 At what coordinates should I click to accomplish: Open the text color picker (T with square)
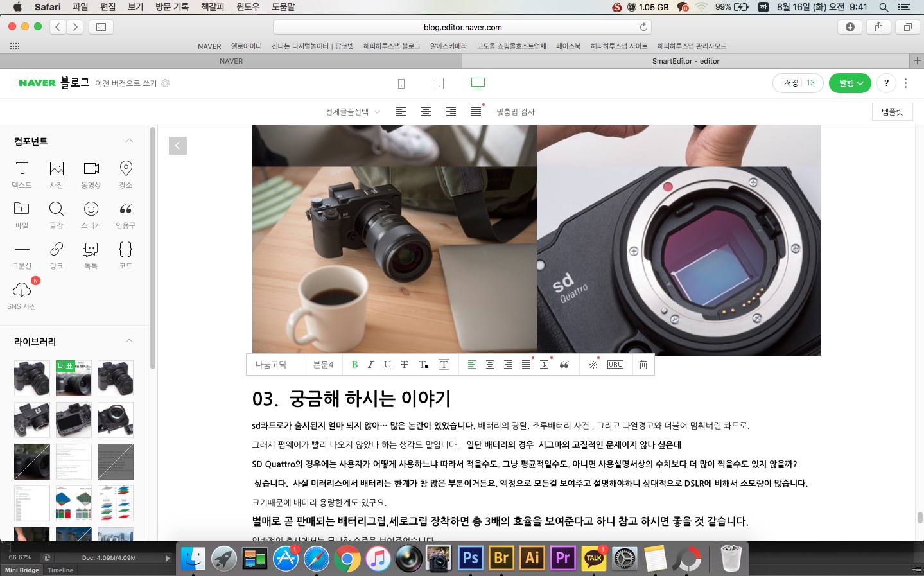[x=423, y=364]
